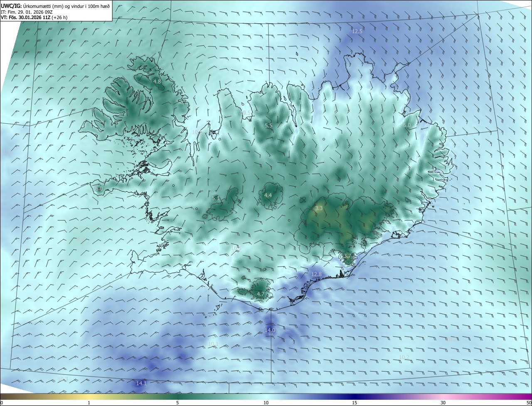Click the 14.0 value label south of Iceland

point(270,330)
